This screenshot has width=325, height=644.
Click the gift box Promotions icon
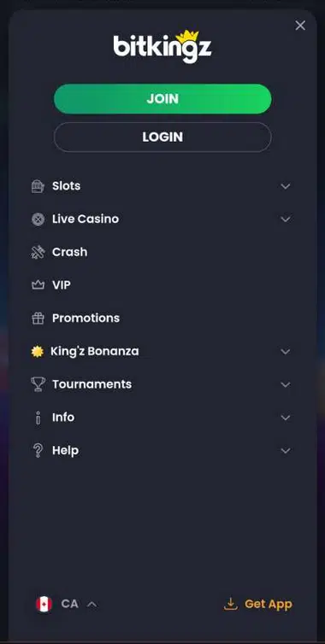click(x=38, y=319)
